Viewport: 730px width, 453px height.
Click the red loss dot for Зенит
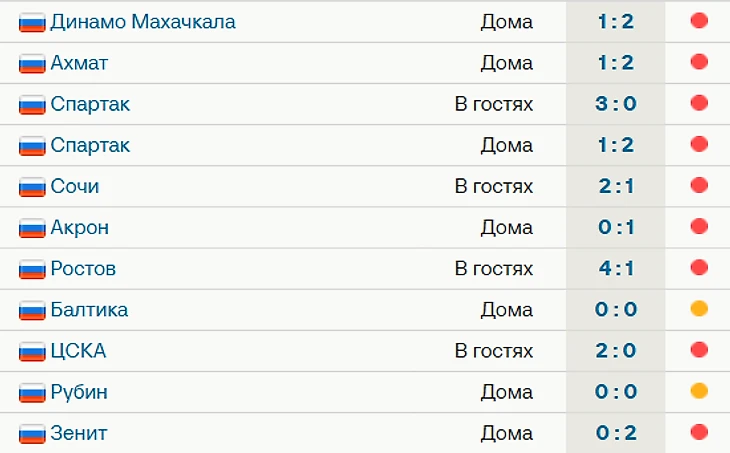(x=699, y=432)
